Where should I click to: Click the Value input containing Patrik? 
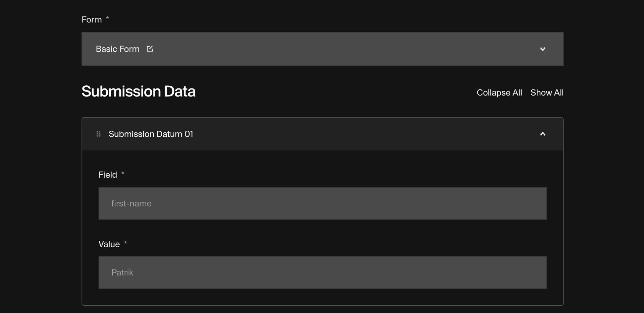[x=322, y=272]
